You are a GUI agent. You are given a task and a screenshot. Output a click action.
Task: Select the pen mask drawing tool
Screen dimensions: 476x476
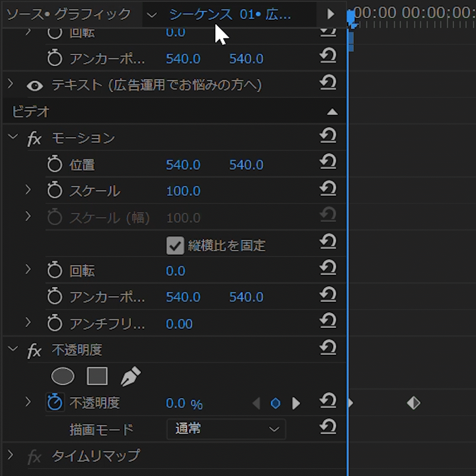coord(130,377)
